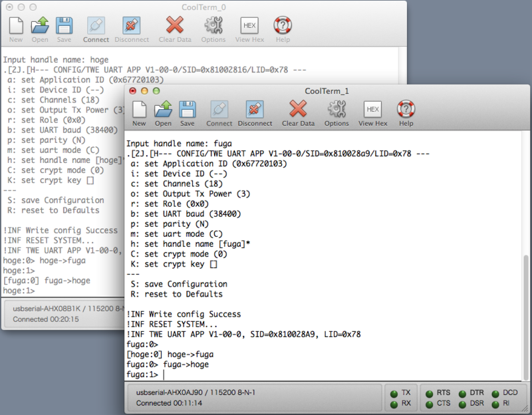The image size is (532, 415).
Task: Click New icon in CoolTerm_0 window
Action: (x=16, y=25)
